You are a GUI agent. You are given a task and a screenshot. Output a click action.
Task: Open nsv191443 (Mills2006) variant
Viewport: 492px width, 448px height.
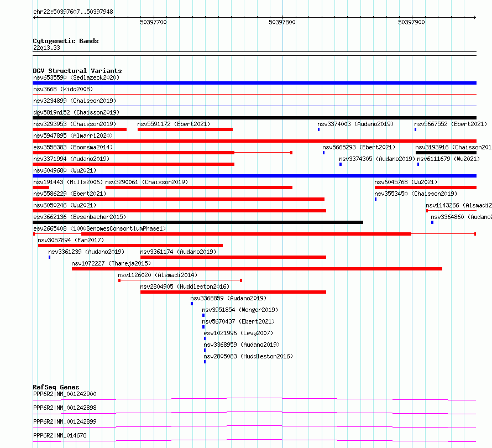[68, 182]
